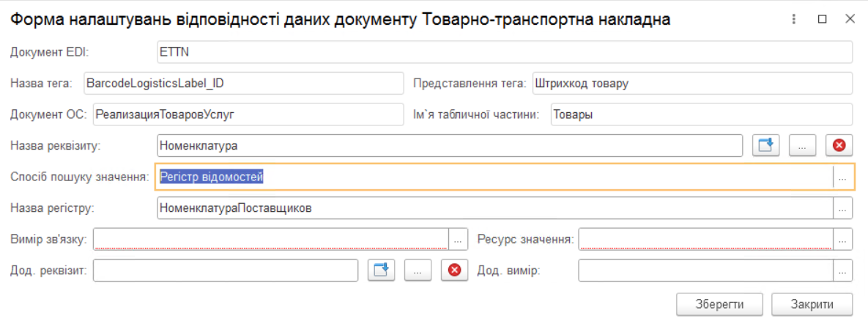Open ellipsis selector next to Назва реквізиту
This screenshot has height=319, width=868.
[803, 146]
